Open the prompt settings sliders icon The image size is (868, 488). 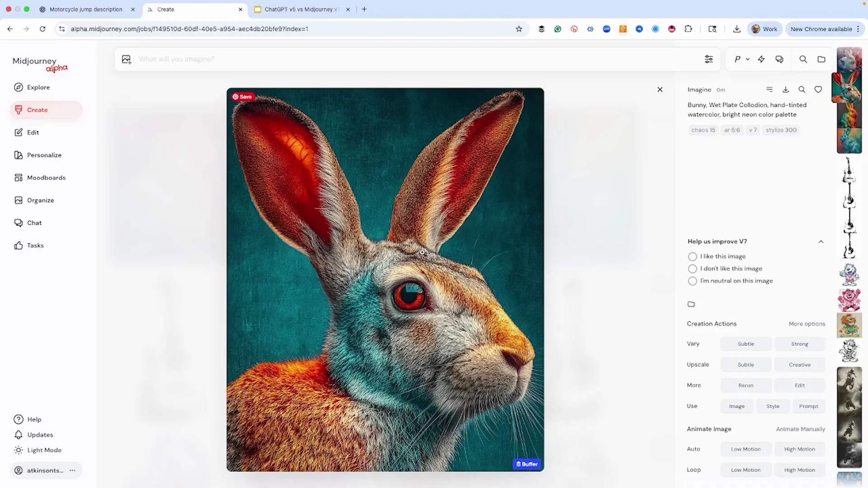coord(708,59)
